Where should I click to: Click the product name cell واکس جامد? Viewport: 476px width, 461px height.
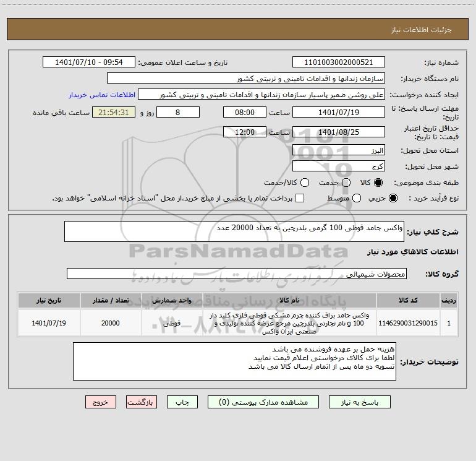[289, 323]
